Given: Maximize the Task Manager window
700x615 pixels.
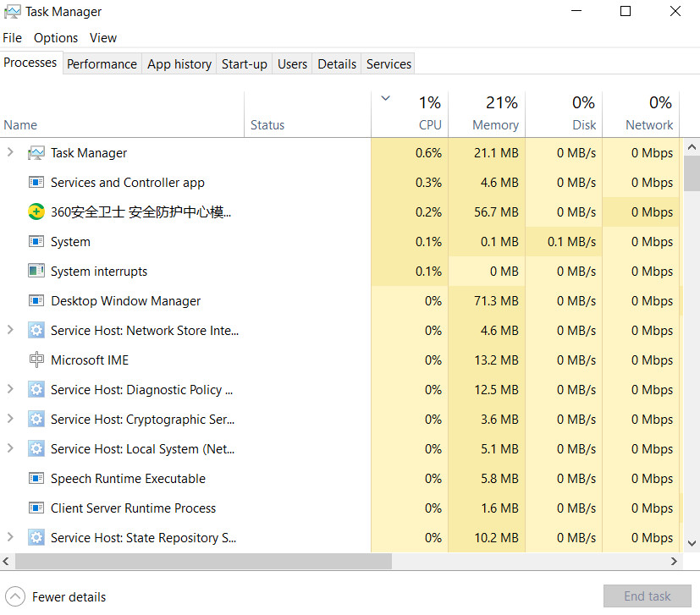Looking at the screenshot, I should 626,11.
